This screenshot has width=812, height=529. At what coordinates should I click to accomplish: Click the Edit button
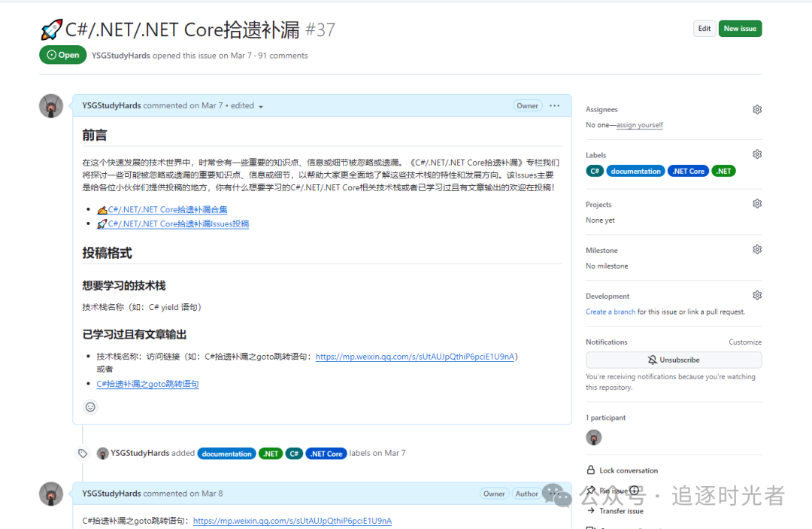pos(704,29)
